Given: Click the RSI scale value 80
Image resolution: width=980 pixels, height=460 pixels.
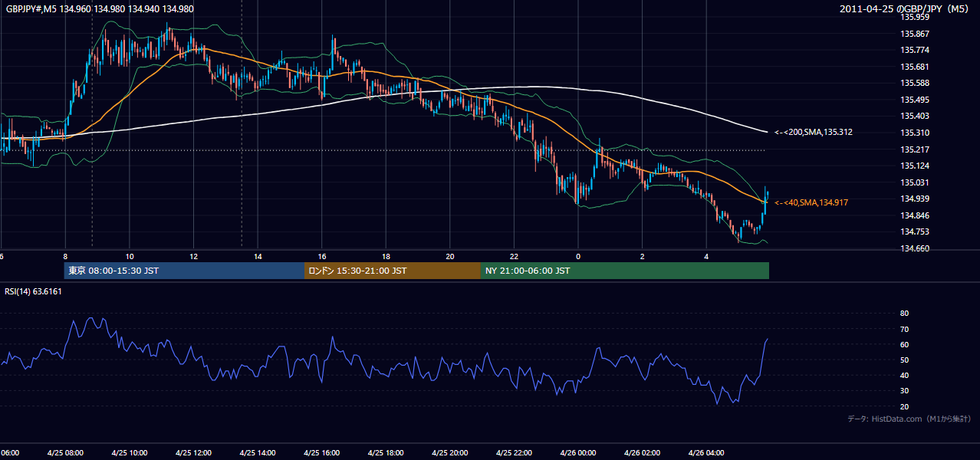Looking at the screenshot, I should [x=905, y=314].
